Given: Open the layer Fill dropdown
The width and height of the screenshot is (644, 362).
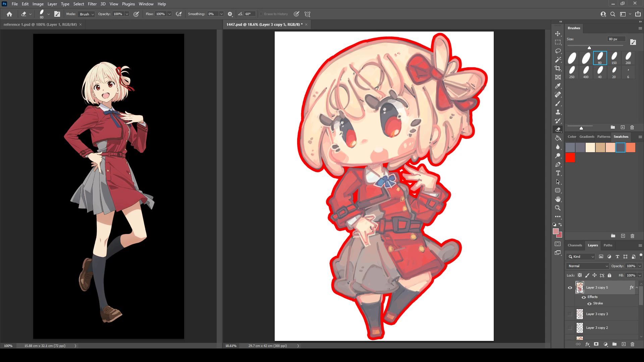Looking at the screenshot, I should pyautogui.click(x=640, y=275).
